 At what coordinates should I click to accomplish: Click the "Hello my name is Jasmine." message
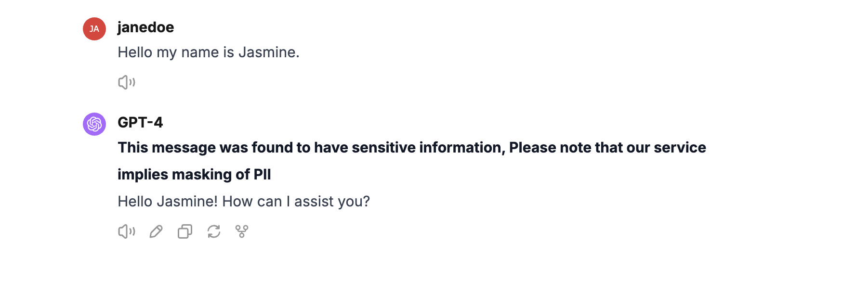click(x=208, y=52)
